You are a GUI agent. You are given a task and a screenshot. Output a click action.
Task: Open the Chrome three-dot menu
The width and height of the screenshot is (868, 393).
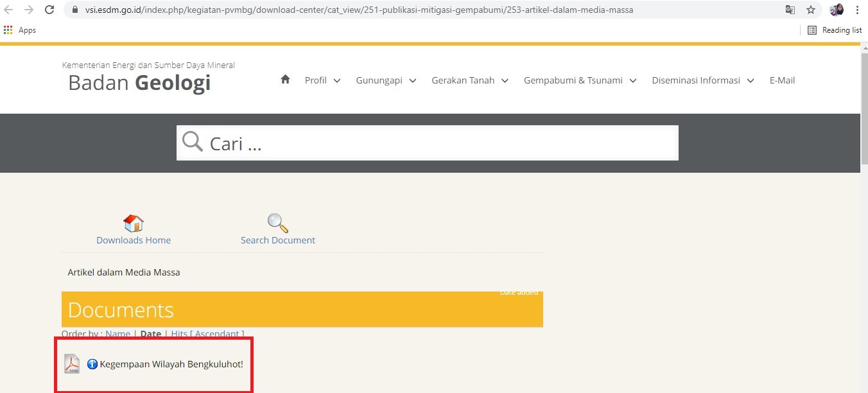(x=857, y=10)
